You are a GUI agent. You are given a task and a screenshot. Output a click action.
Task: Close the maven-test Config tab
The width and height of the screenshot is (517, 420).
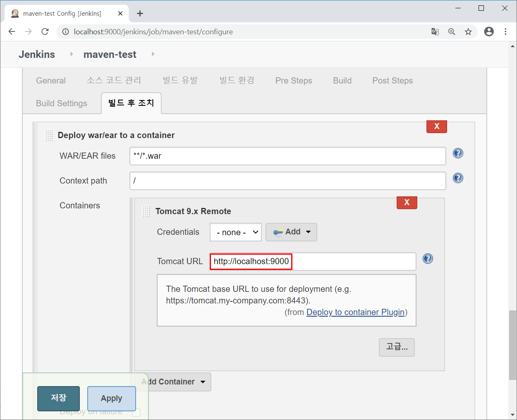[120, 14]
